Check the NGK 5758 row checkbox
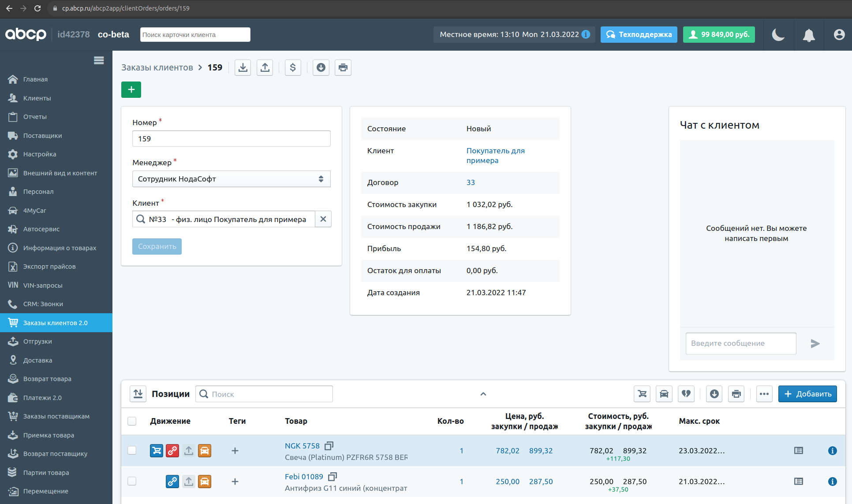 132,450
